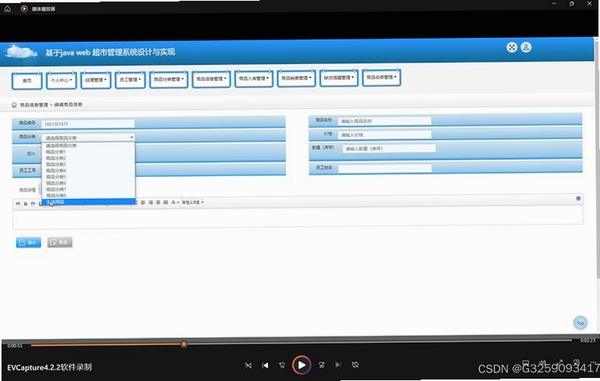
Task: Click the product number field showing 1681367473
Action: (88, 124)
